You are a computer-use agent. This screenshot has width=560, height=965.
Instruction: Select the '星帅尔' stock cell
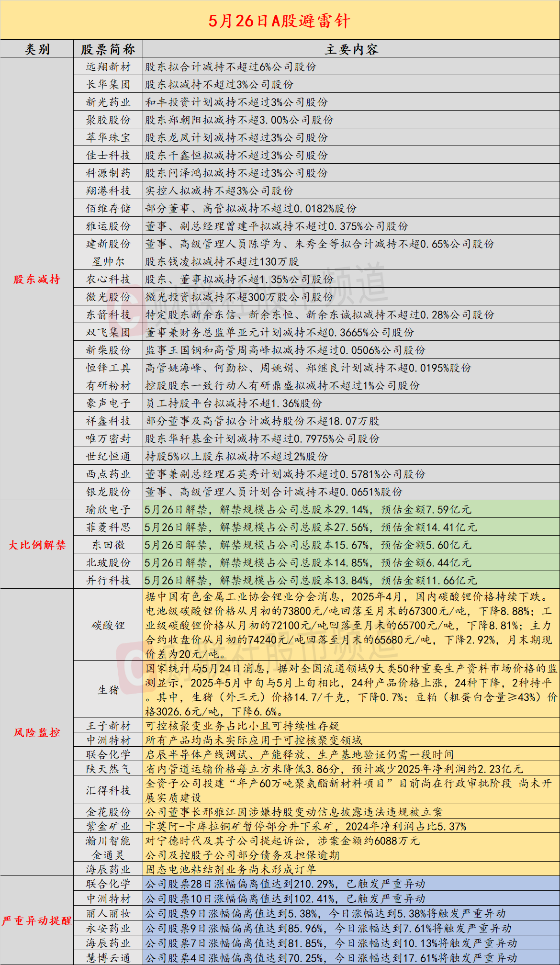(x=108, y=262)
